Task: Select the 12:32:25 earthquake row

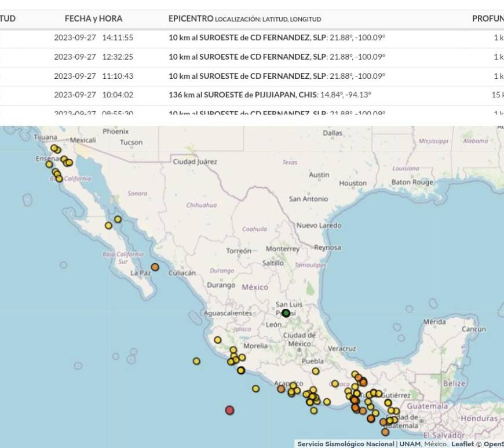Action: [252, 57]
